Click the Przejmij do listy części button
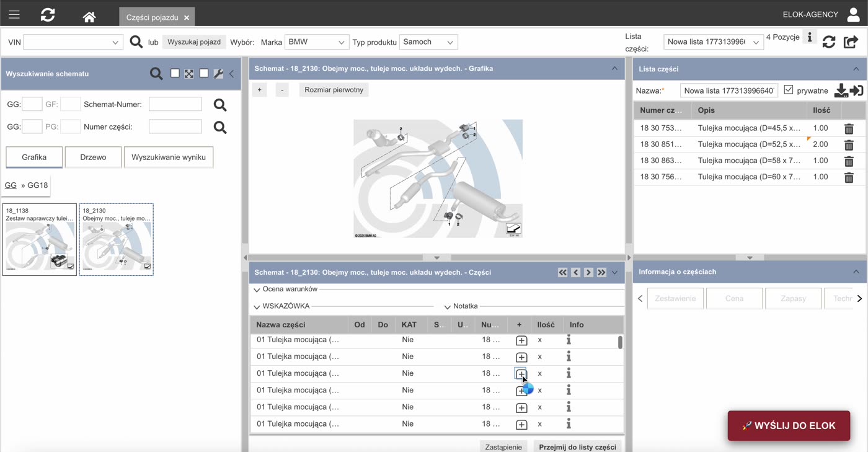This screenshot has width=868, height=452. click(x=578, y=446)
